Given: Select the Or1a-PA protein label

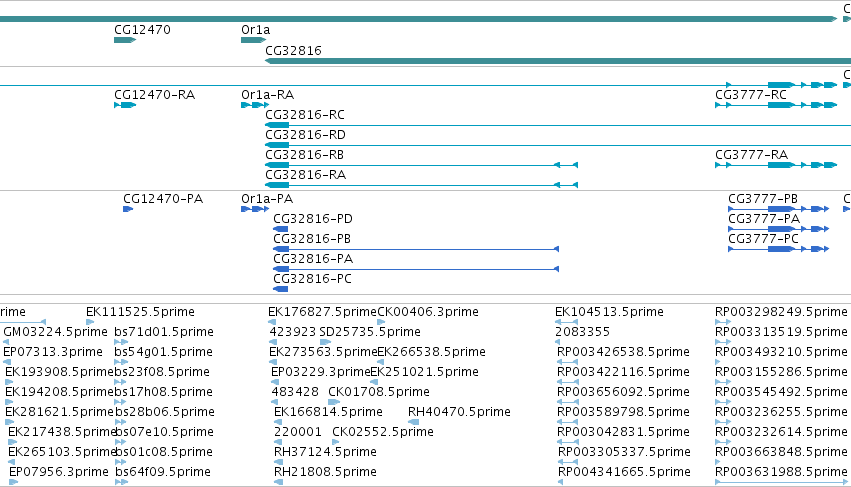Looking at the screenshot, I should pos(267,199).
